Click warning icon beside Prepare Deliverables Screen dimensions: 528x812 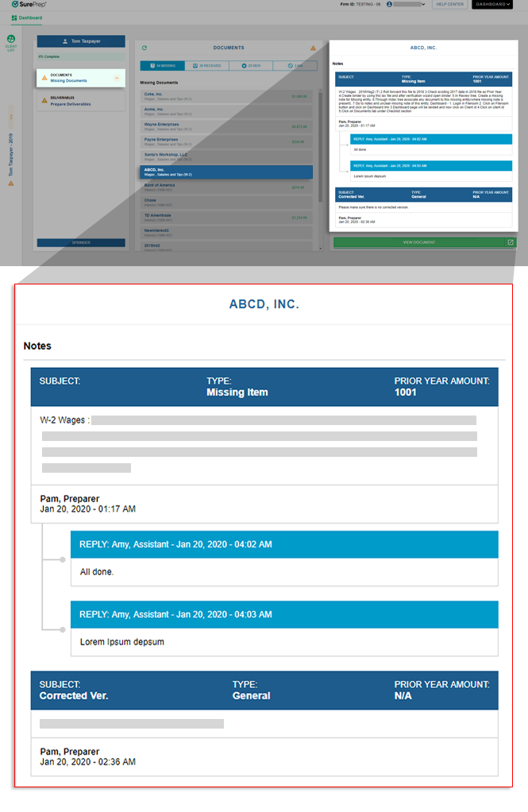click(x=44, y=101)
